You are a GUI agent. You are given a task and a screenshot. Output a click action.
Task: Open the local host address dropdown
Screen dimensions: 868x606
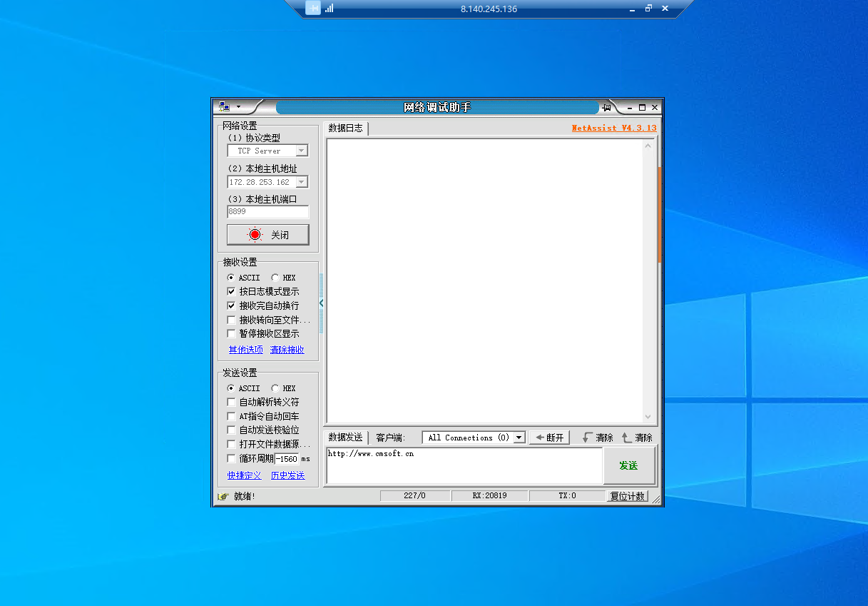click(302, 182)
